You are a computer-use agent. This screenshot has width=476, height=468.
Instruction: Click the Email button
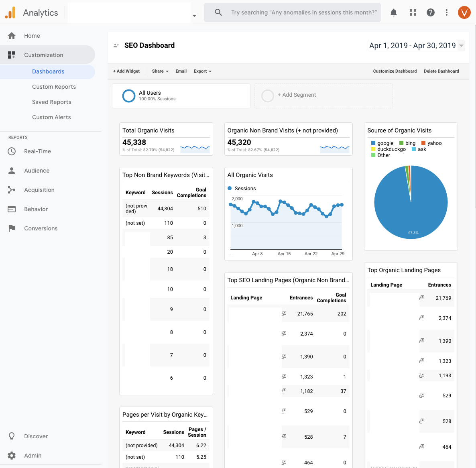pos(181,71)
